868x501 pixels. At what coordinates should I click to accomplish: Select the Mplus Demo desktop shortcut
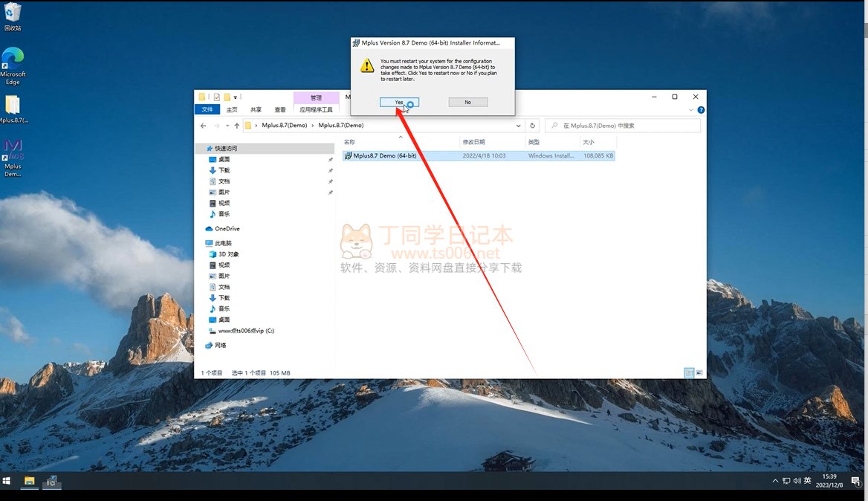[x=13, y=158]
